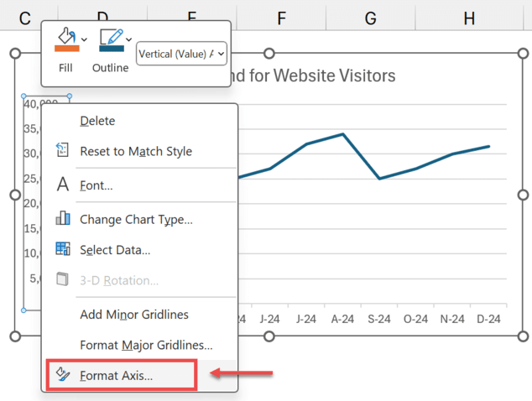Click the Font letter A icon

pyautogui.click(x=63, y=185)
